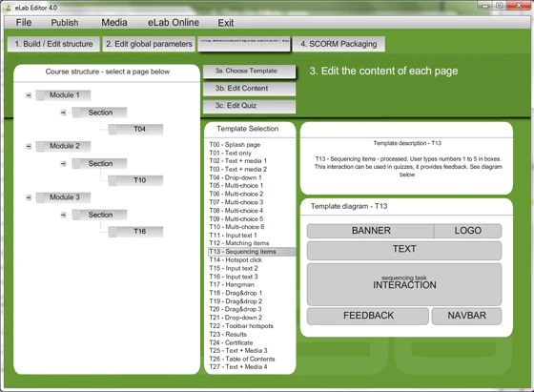The width and height of the screenshot is (534, 392).
Task: Click the grid icon beside Module 1
Action: click(40, 95)
